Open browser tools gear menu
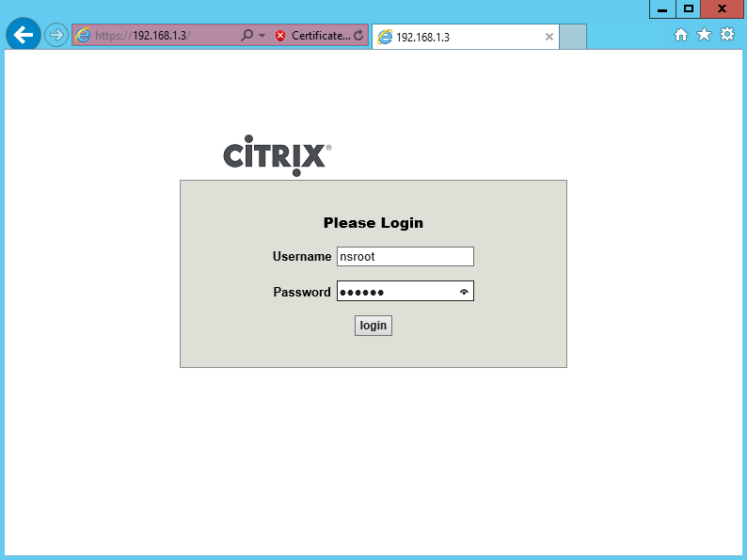Image resolution: width=747 pixels, height=560 pixels. point(727,34)
